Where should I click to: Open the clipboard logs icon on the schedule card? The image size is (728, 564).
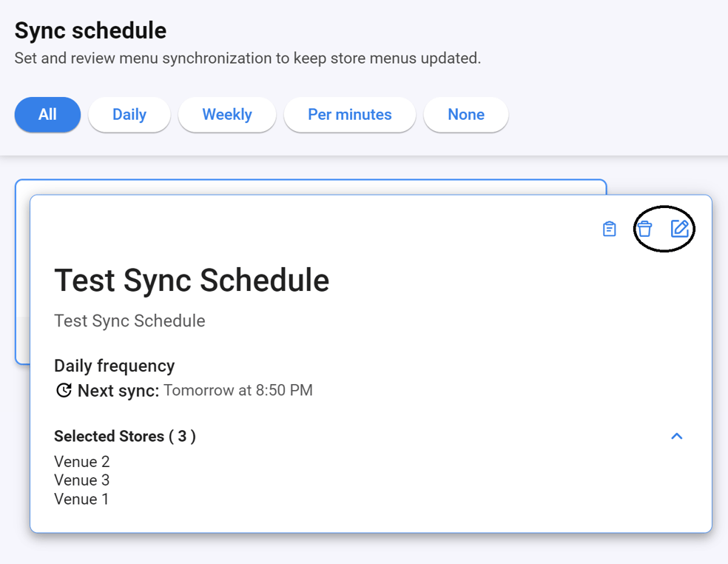click(609, 229)
